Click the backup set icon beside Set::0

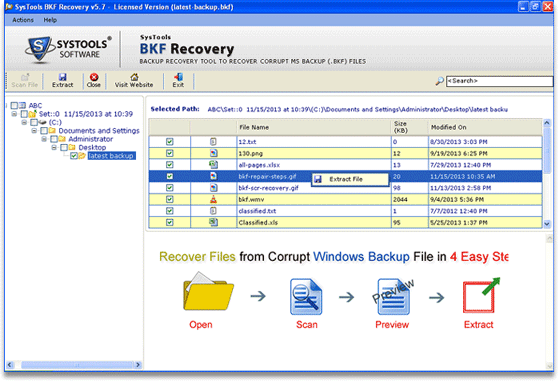click(33, 114)
